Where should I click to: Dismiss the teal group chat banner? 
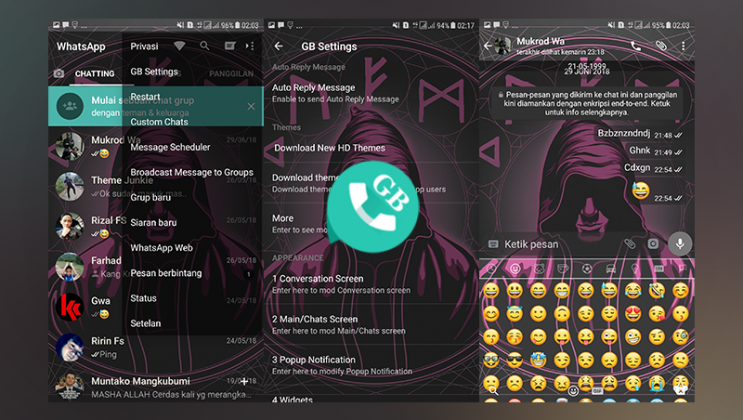click(251, 107)
